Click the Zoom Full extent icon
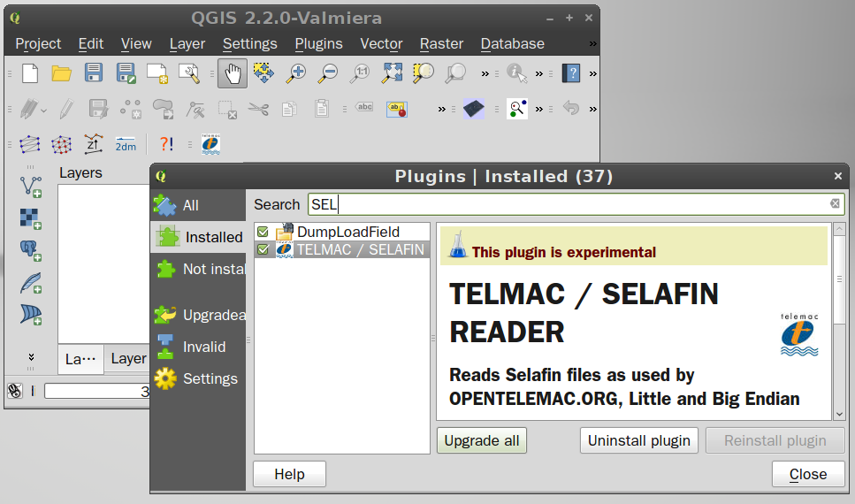 point(392,73)
